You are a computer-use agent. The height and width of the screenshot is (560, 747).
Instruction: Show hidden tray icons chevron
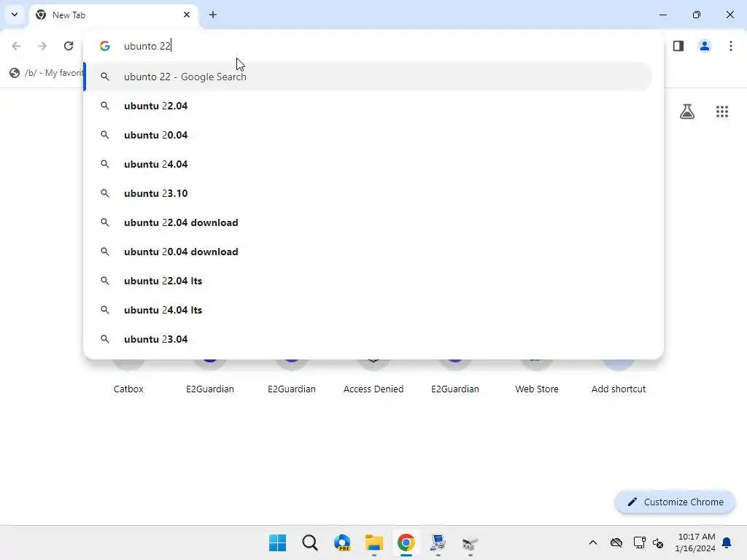click(592, 542)
